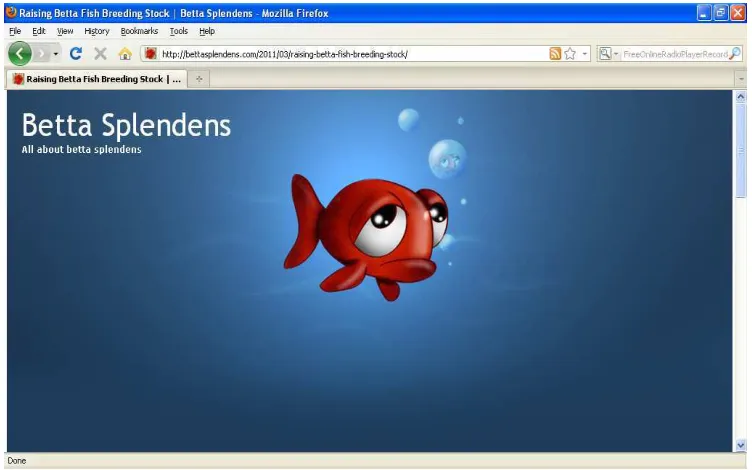752x470 pixels.
Task: Click the 'All about betta splendens' tagline
Action: (x=82, y=150)
